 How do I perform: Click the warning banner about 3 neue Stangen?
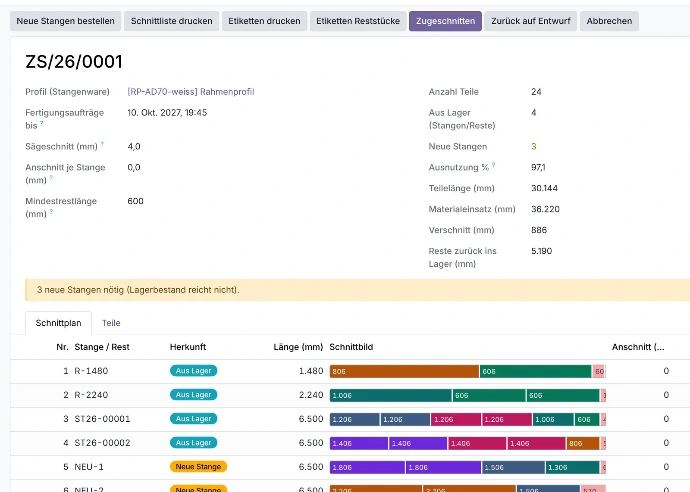point(357,290)
